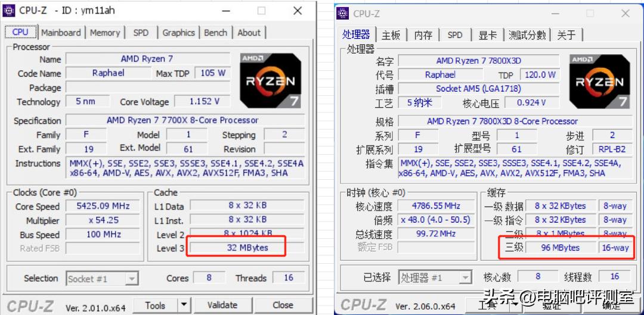This screenshot has height=315, width=644.
Task: Close the left CPU-Z window with X
Action: [x=298, y=11]
